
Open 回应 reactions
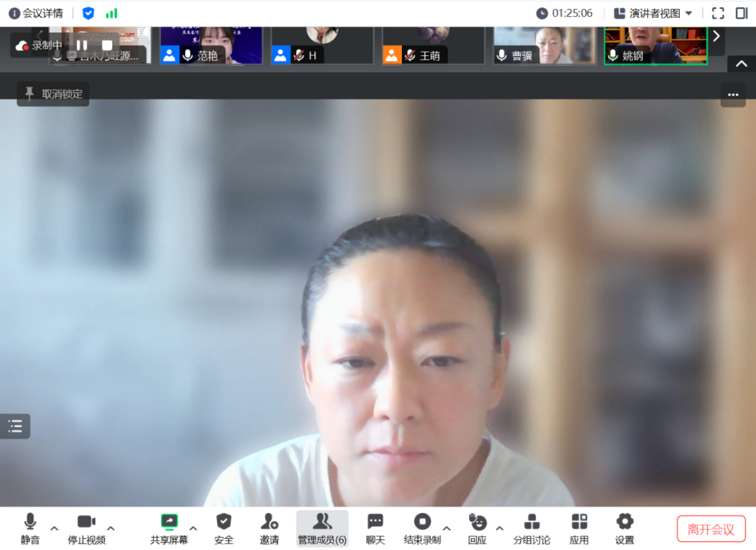click(477, 528)
